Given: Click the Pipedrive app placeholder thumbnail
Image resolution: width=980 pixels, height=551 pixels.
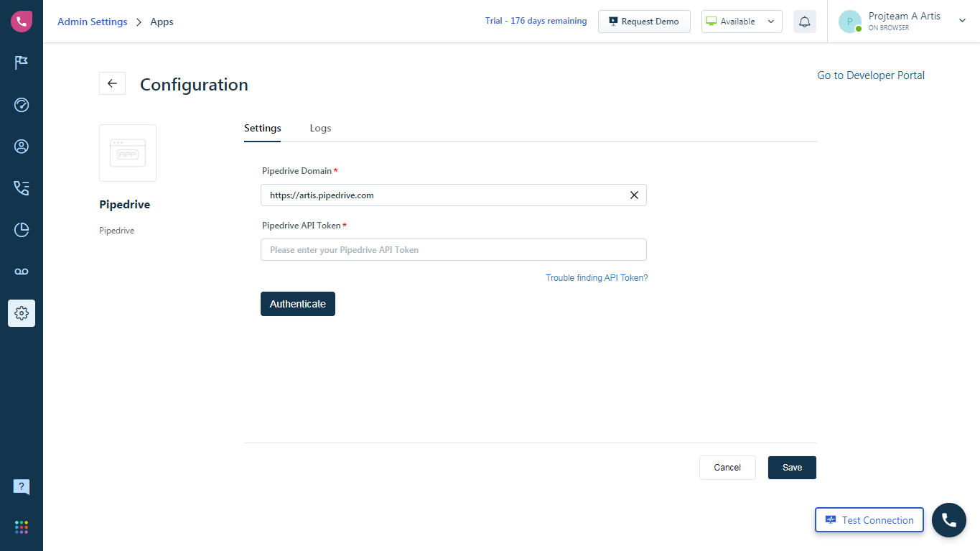Looking at the screenshot, I should tap(128, 153).
